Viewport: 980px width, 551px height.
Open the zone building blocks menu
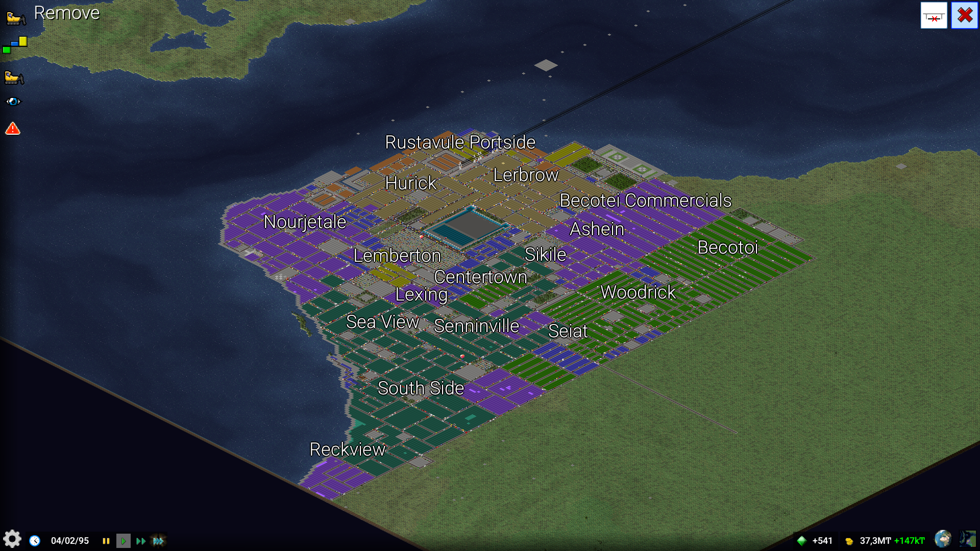(15, 45)
